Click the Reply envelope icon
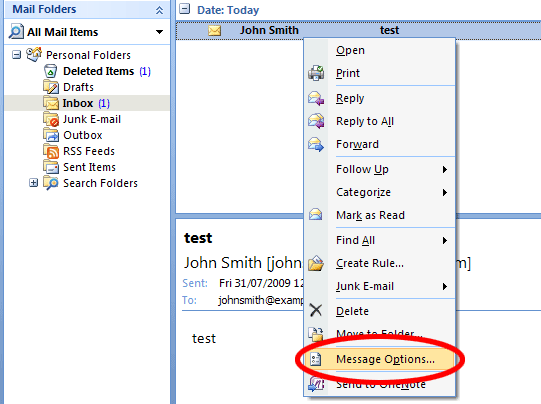541x404 pixels. pos(316,98)
